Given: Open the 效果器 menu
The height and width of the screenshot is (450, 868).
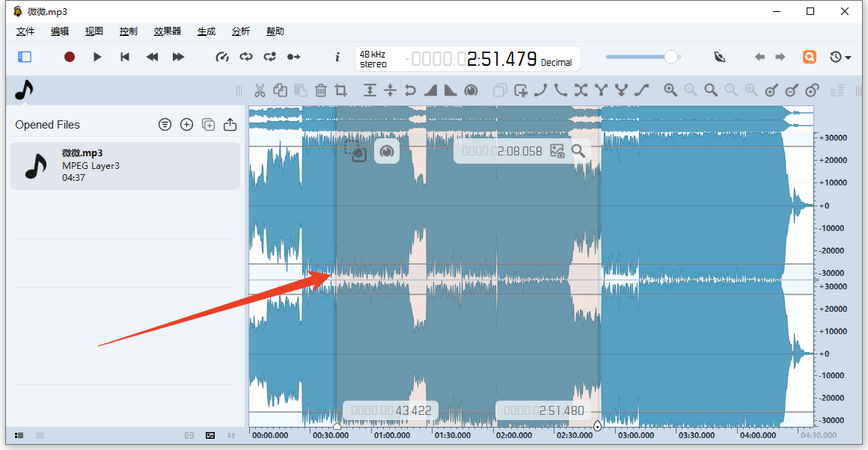Looking at the screenshot, I should coord(168,31).
